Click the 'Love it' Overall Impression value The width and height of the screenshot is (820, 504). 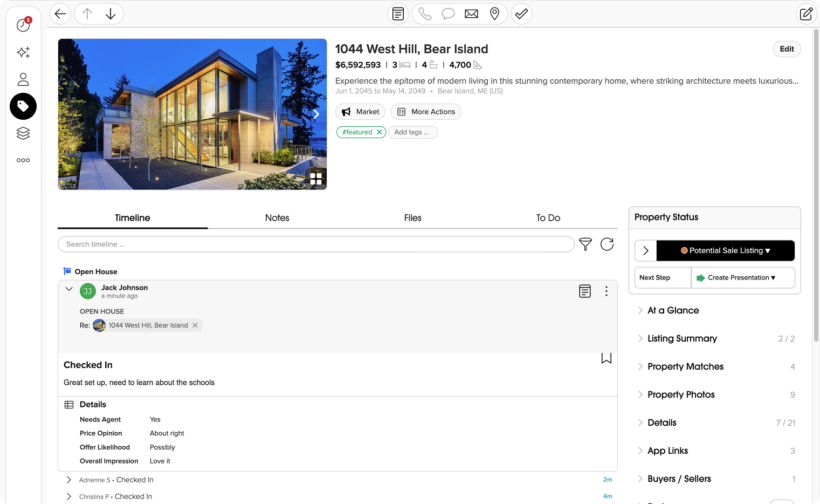tap(160, 461)
